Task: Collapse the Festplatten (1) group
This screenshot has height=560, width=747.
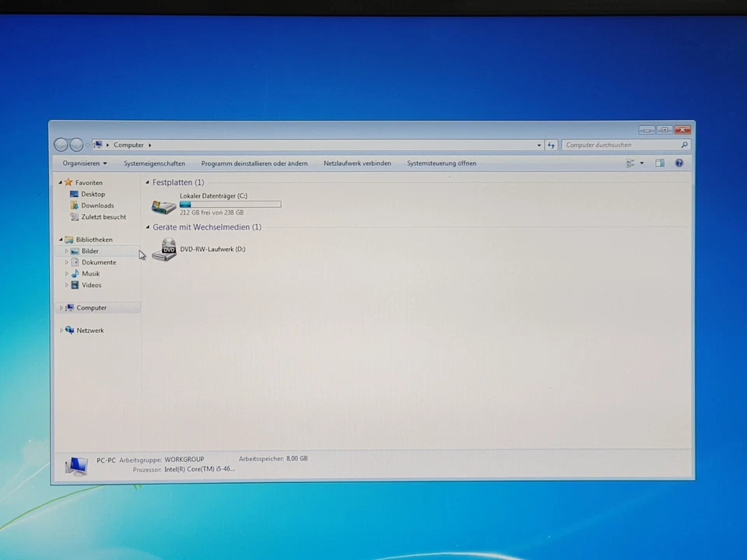Action: tap(147, 182)
